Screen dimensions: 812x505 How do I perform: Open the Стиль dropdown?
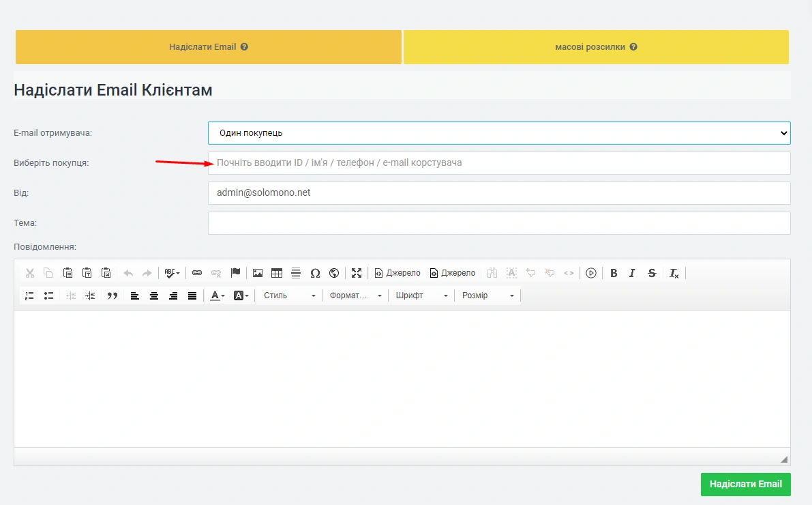click(290, 295)
